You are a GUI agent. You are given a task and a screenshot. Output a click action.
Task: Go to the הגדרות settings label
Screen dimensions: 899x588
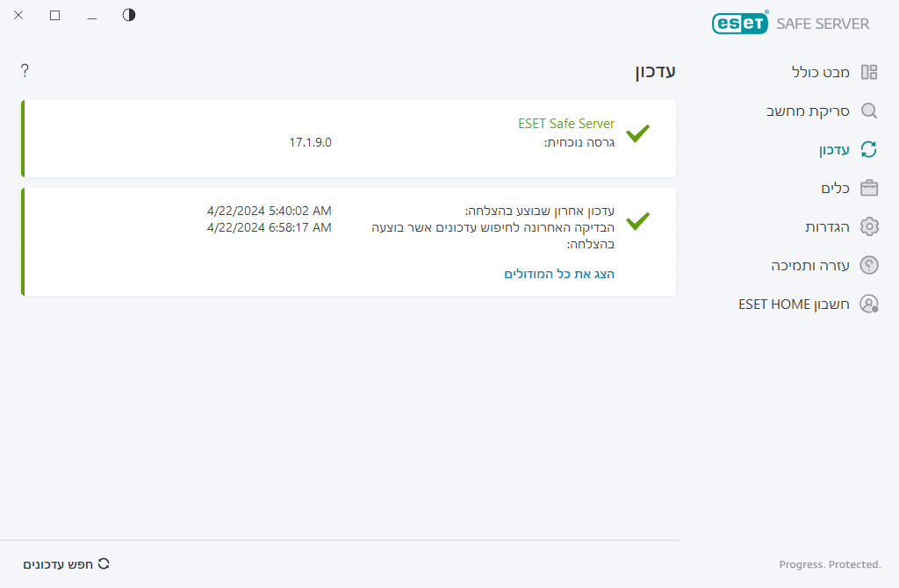827,226
